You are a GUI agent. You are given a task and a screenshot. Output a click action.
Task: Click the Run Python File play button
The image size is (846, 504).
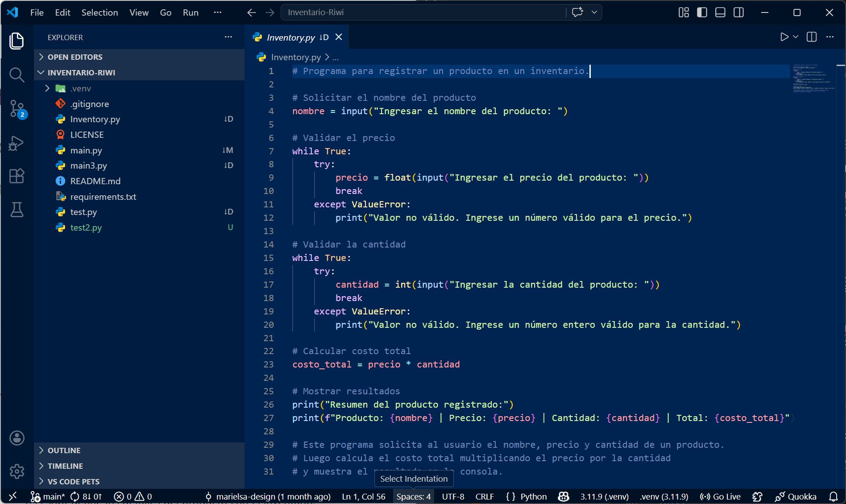[784, 37]
